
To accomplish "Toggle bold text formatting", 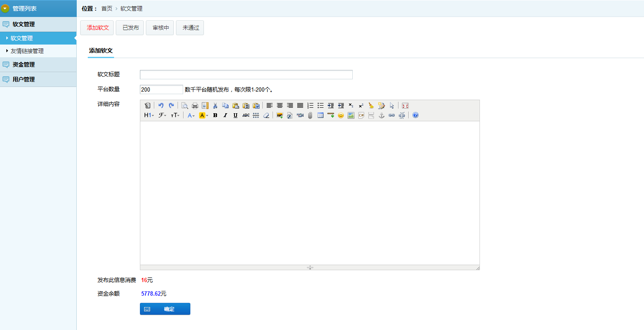I will [215, 115].
